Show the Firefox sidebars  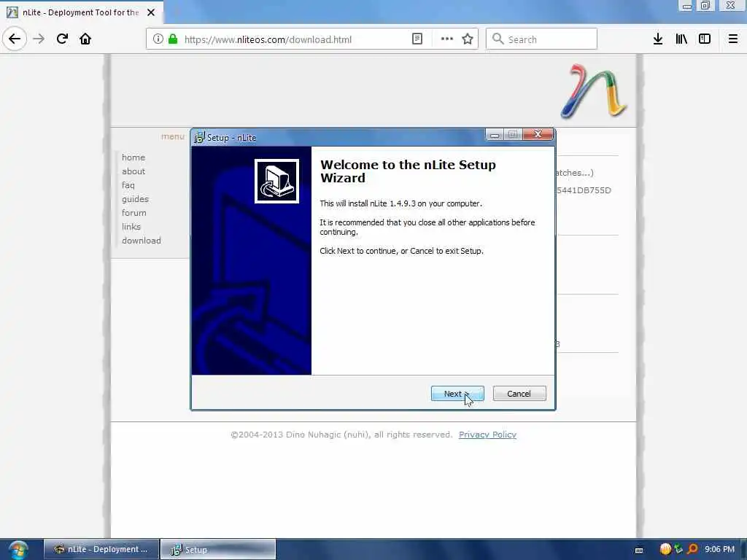[x=705, y=39]
